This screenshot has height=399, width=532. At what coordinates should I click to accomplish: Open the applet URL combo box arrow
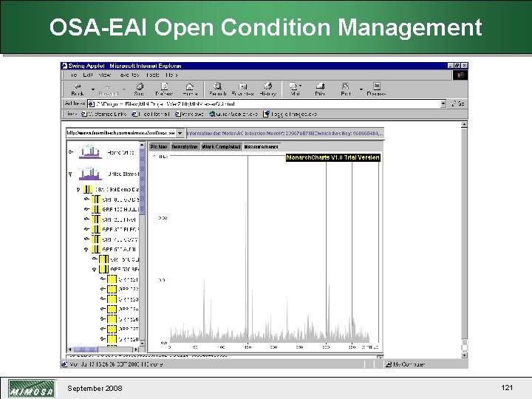tap(180, 133)
